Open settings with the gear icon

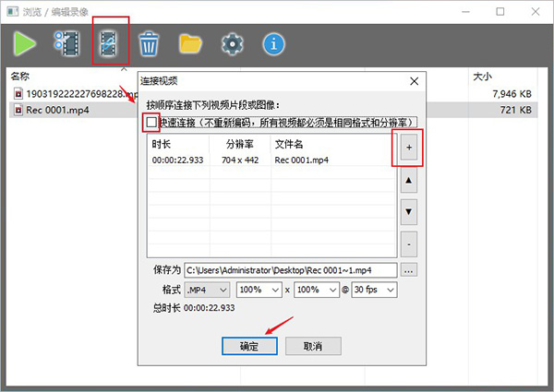point(232,43)
